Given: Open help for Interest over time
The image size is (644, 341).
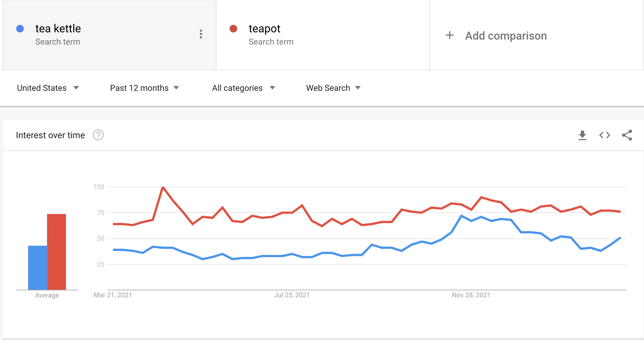Looking at the screenshot, I should tap(98, 135).
